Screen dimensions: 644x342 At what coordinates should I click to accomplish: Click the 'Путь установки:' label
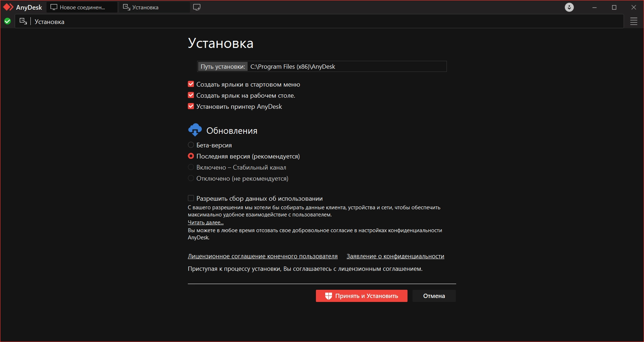(x=223, y=67)
